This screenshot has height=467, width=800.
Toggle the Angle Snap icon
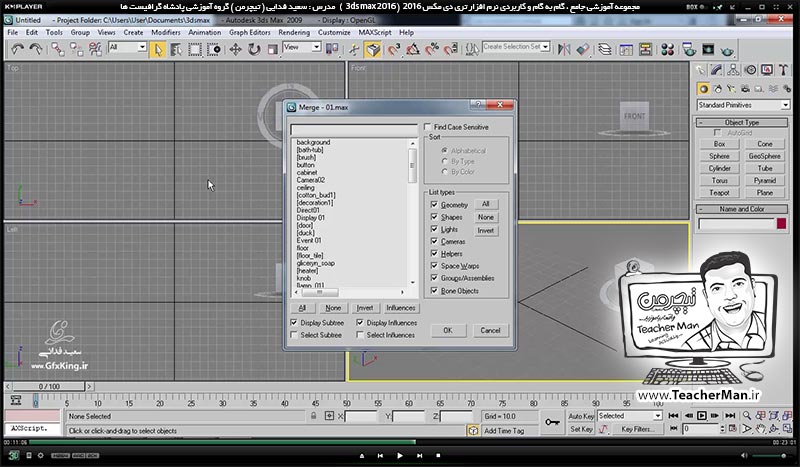click(413, 50)
